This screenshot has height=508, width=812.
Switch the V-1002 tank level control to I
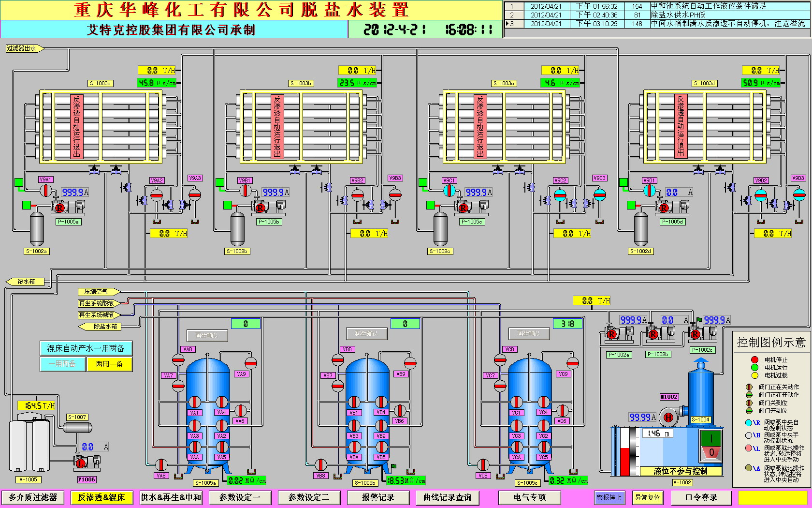click(x=711, y=439)
